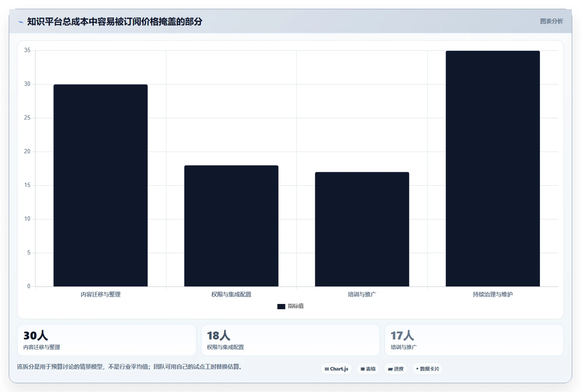581x392 pixels.
Task: Click the 内容迁移与整理 axis label
Action: pos(100,294)
